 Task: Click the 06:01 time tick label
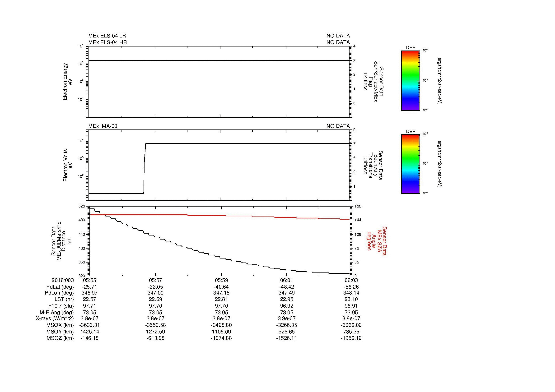287,280
